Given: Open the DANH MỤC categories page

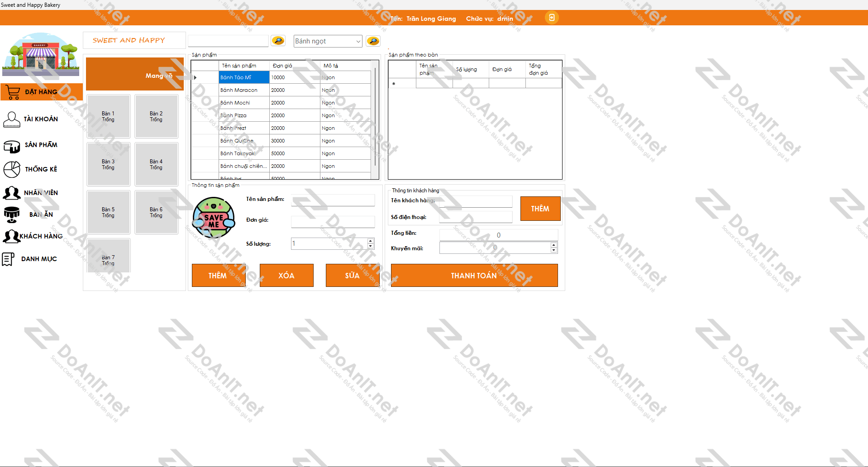Looking at the screenshot, I should pos(39,259).
